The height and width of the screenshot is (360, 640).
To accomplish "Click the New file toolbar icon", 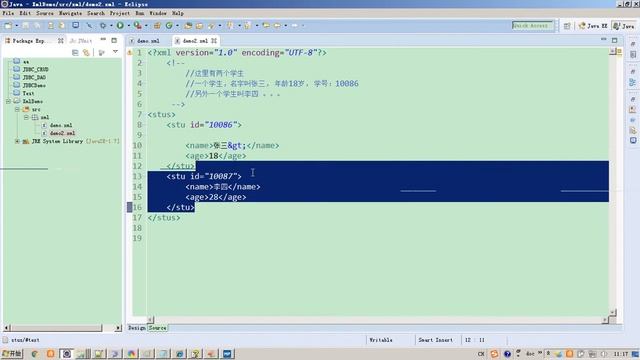I will click(8, 25).
